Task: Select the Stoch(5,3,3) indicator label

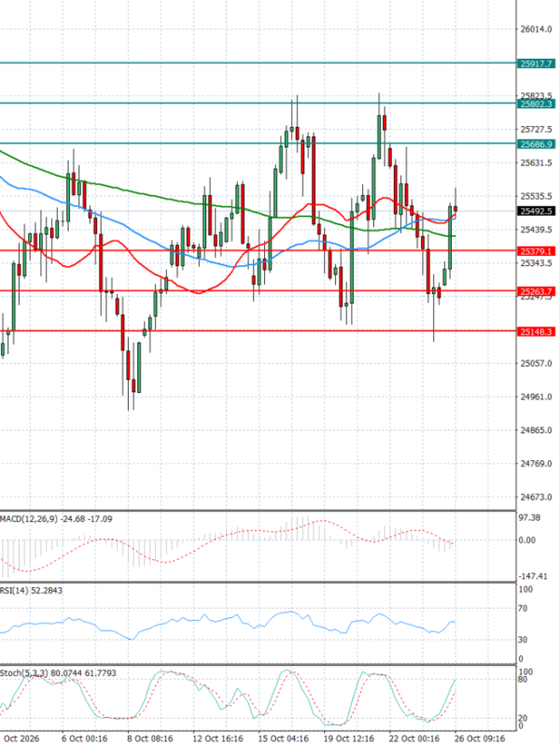Action: point(58,673)
